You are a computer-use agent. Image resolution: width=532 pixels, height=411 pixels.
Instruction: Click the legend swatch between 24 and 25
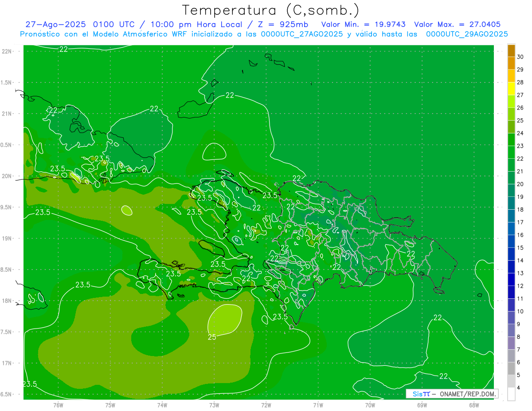tap(511, 127)
